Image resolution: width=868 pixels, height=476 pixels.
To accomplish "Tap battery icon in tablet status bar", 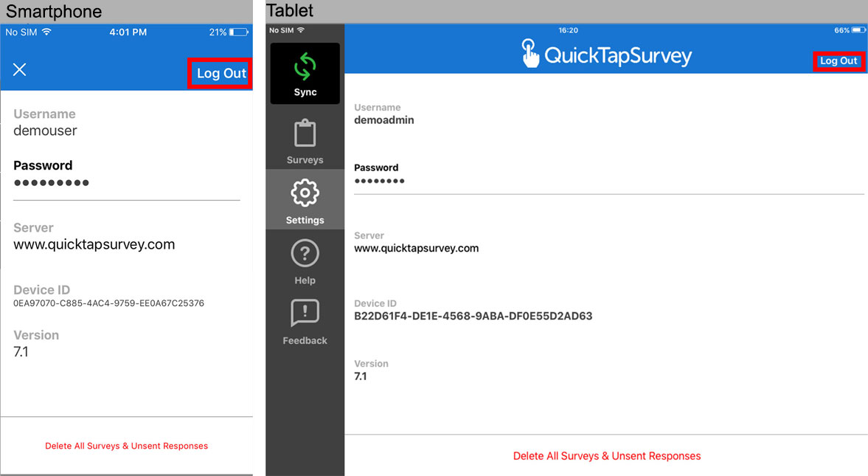I will (859, 30).
